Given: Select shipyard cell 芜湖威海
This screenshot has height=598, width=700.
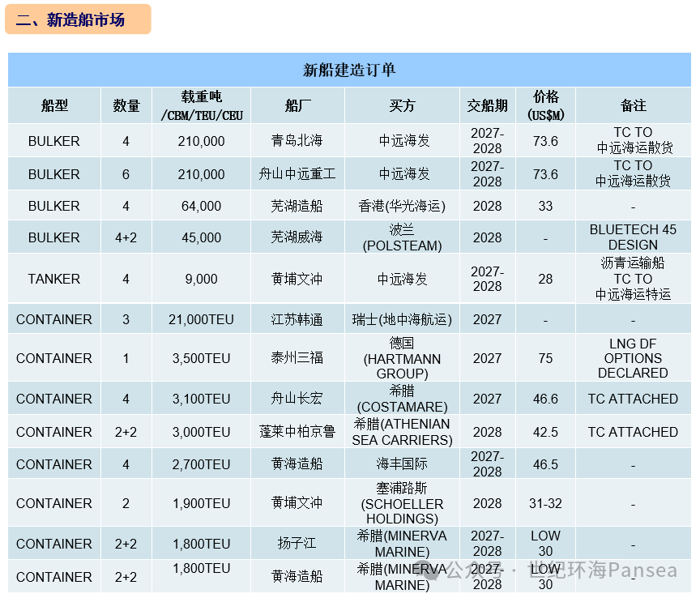Looking at the screenshot, I should point(297,237).
